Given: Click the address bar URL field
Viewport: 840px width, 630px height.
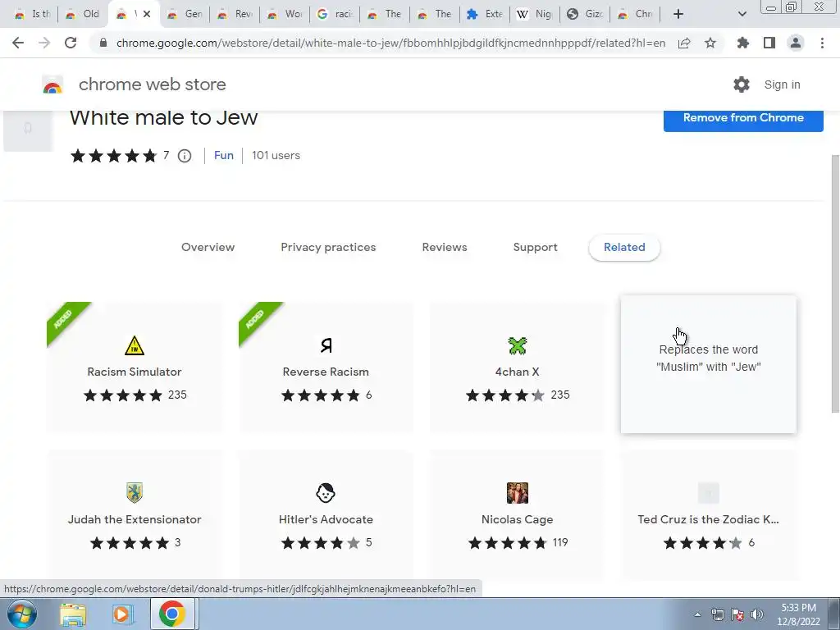Looking at the screenshot, I should tap(390, 43).
